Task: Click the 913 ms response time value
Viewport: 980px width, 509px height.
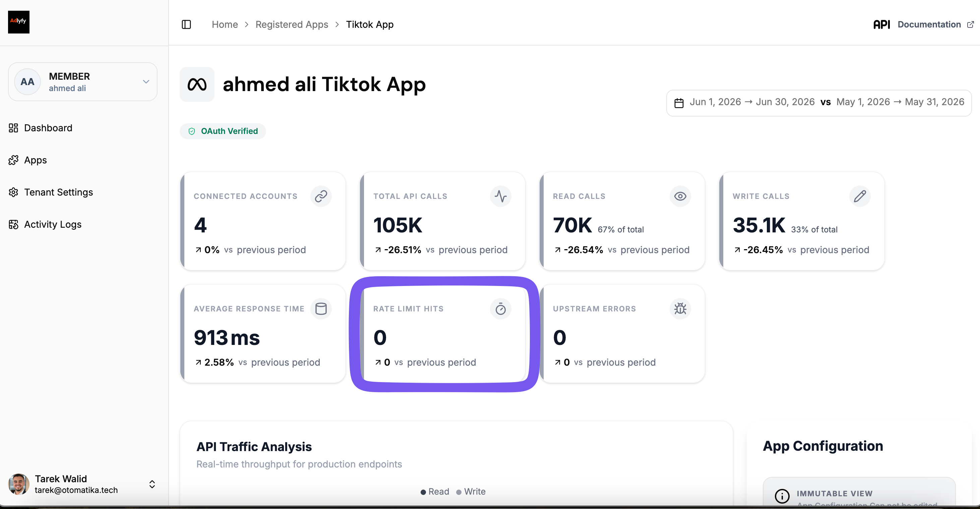Action: pyautogui.click(x=227, y=338)
